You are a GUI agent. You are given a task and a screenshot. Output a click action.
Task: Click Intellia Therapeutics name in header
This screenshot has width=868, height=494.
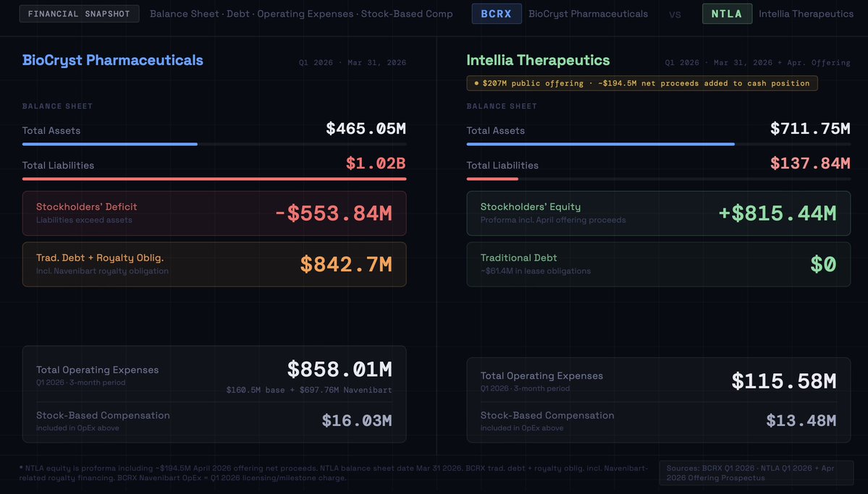(806, 14)
